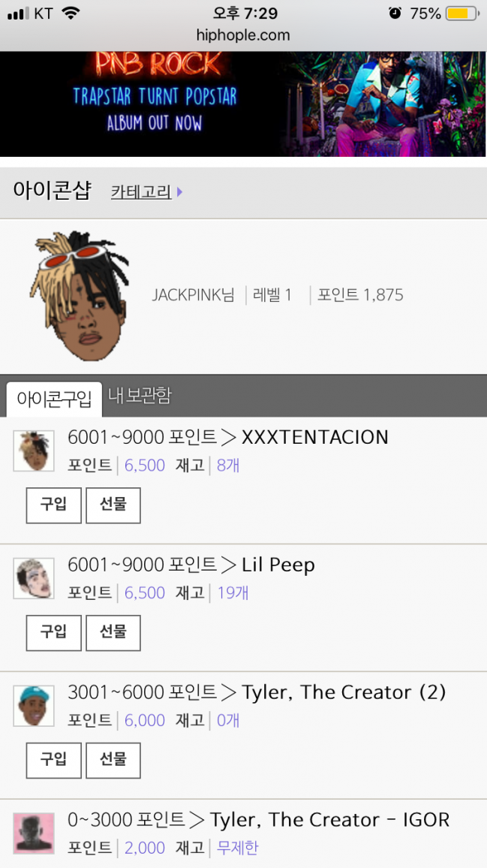Tap the Lil Peep icon thumbnail
This screenshot has height=868, width=487.
tap(34, 578)
